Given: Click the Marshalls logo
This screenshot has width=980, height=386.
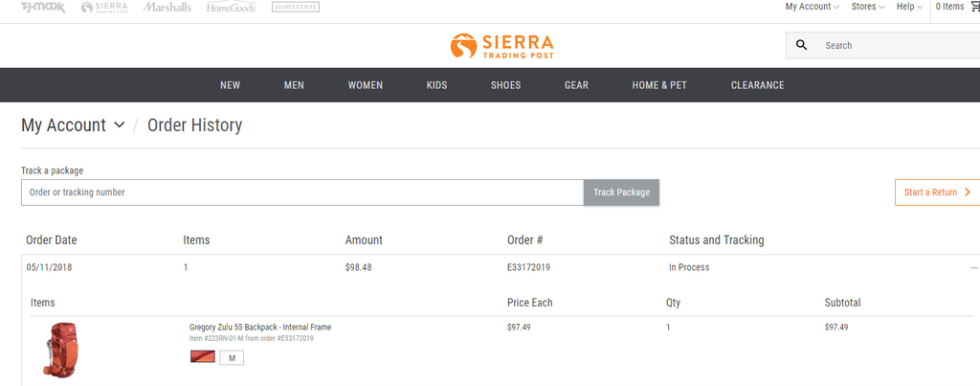Looking at the screenshot, I should (167, 8).
